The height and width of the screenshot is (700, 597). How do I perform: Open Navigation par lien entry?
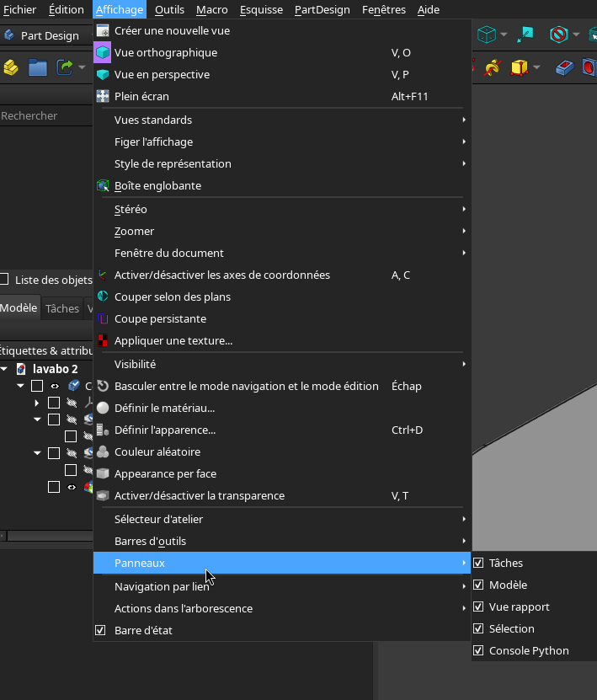282,586
